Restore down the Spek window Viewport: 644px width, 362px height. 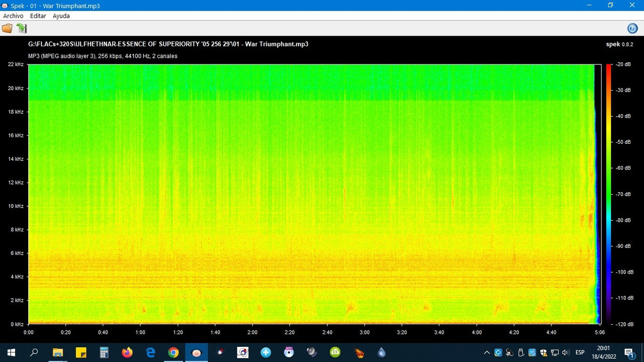pos(610,5)
